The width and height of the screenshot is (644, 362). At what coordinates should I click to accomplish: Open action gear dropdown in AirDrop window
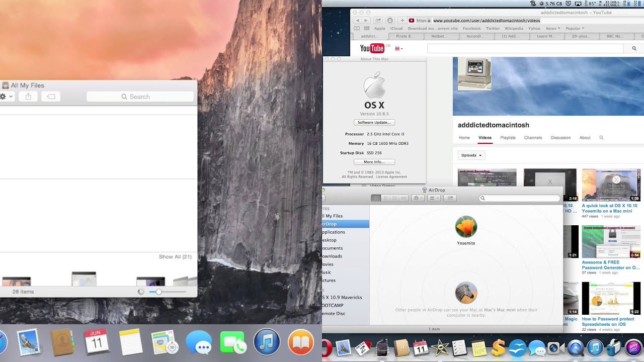click(x=418, y=198)
